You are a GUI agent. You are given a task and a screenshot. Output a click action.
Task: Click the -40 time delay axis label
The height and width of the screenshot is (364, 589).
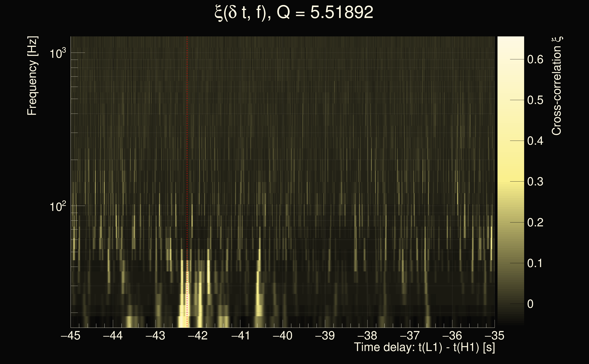click(282, 336)
